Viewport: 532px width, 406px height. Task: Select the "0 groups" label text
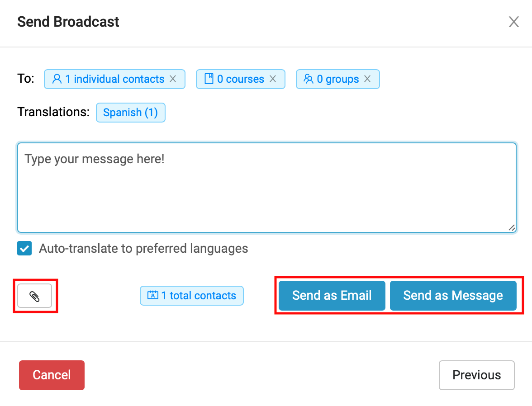[x=337, y=79]
